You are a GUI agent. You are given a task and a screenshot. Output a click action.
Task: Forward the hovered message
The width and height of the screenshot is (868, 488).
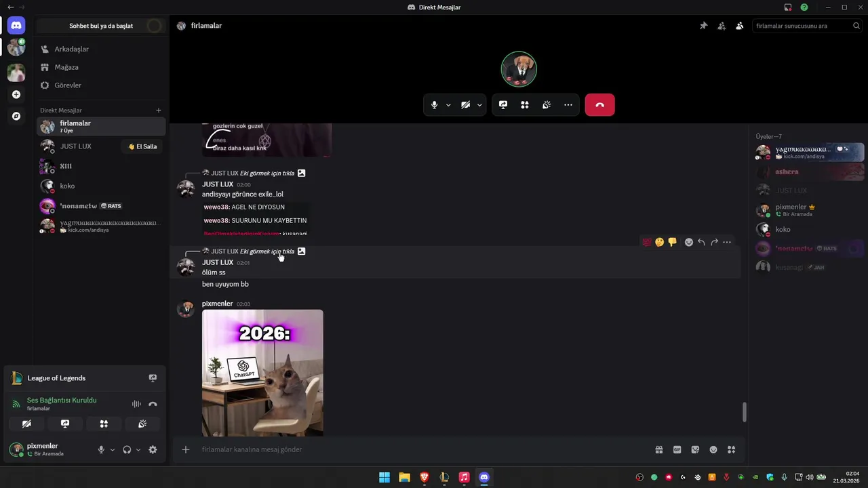pyautogui.click(x=714, y=242)
